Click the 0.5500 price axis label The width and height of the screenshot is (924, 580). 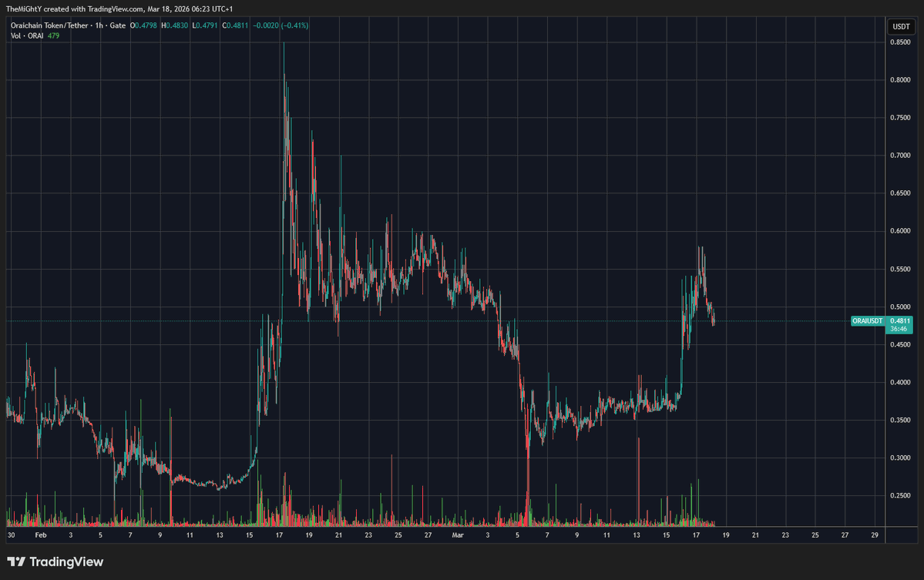click(900, 269)
